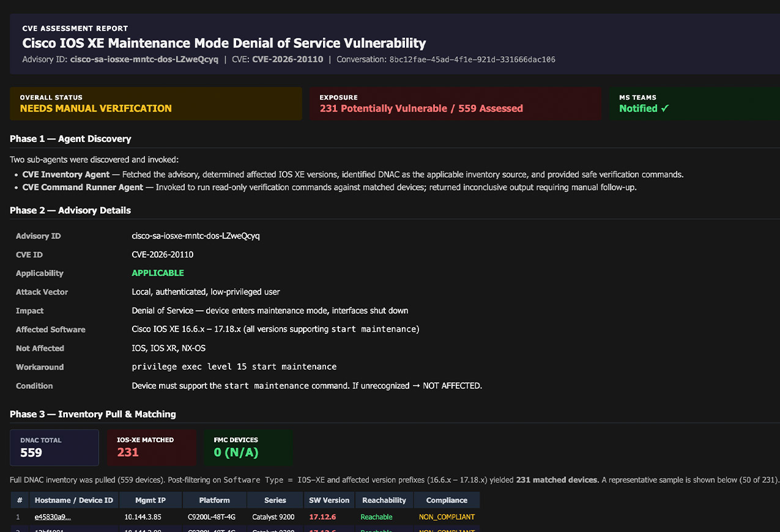Click the 'Impact' row label
The image size is (780, 532).
(30, 311)
